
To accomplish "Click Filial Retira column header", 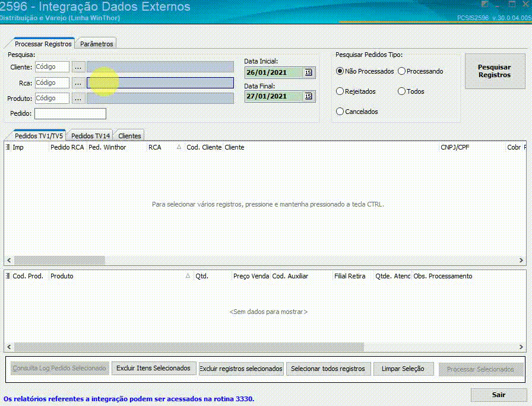I will point(353,276).
